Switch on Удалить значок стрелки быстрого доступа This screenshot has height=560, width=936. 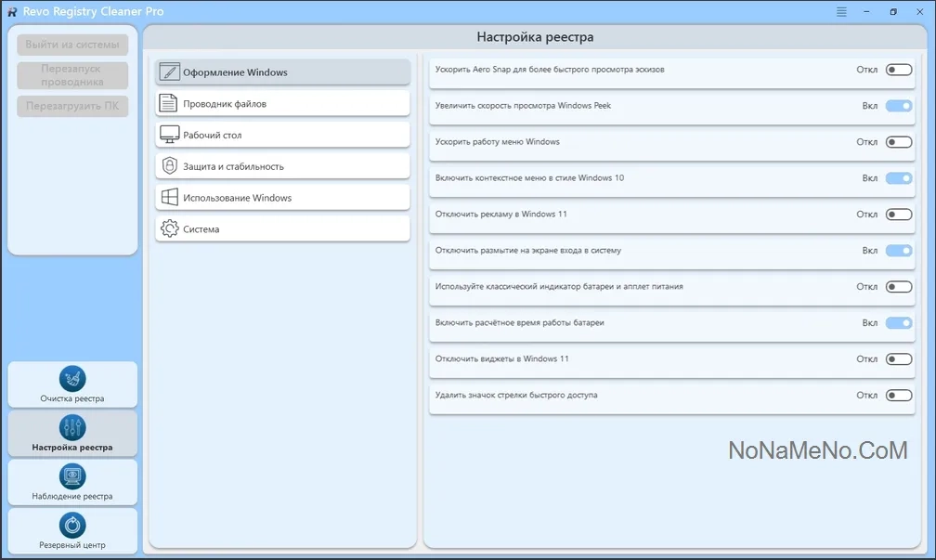click(898, 396)
